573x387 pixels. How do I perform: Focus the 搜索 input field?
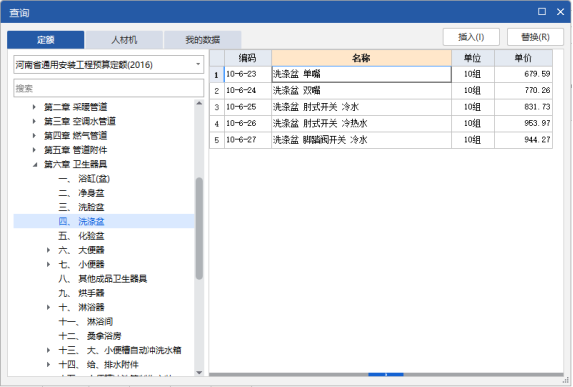[109, 88]
